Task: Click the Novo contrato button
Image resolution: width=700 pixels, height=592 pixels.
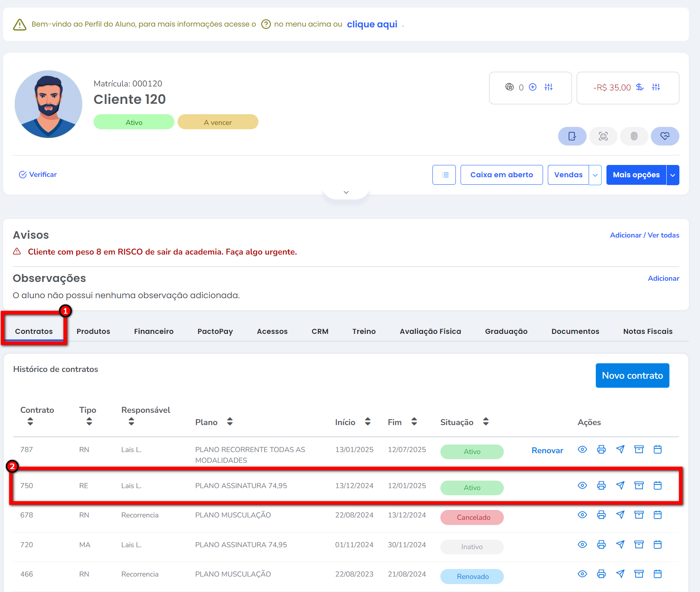Action: point(632,376)
